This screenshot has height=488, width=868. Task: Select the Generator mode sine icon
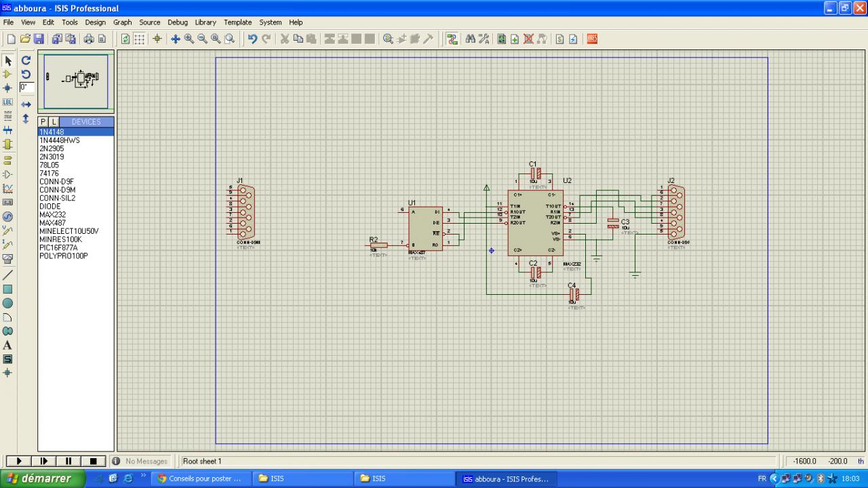pyautogui.click(x=8, y=216)
